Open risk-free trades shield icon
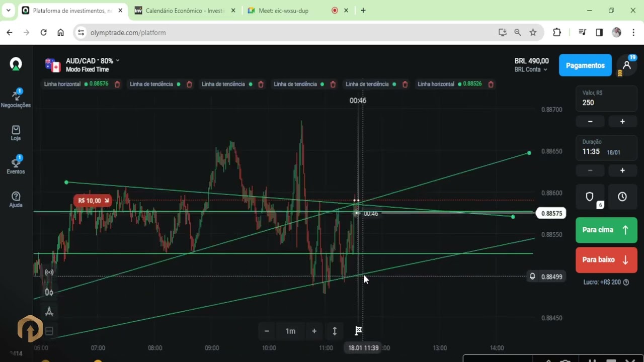Viewport: 644px width, 362px height. (x=590, y=197)
